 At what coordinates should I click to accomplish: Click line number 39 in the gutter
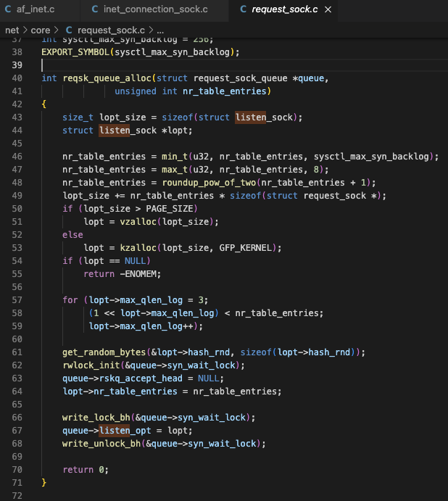17,65
